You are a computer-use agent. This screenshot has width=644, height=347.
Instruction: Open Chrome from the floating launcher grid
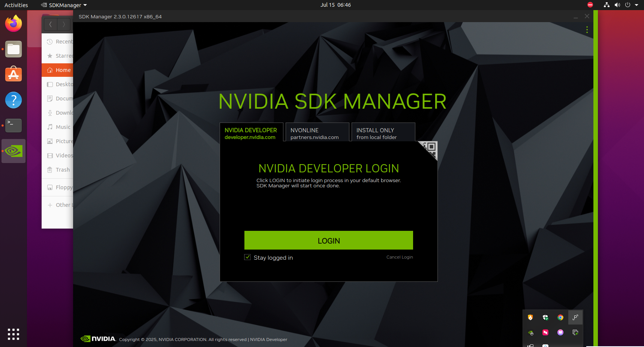pyautogui.click(x=560, y=317)
